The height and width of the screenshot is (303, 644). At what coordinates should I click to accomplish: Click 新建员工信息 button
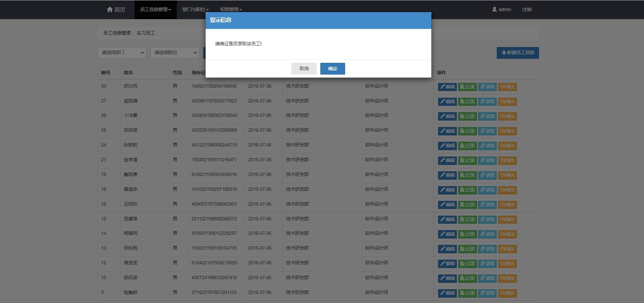pos(518,53)
